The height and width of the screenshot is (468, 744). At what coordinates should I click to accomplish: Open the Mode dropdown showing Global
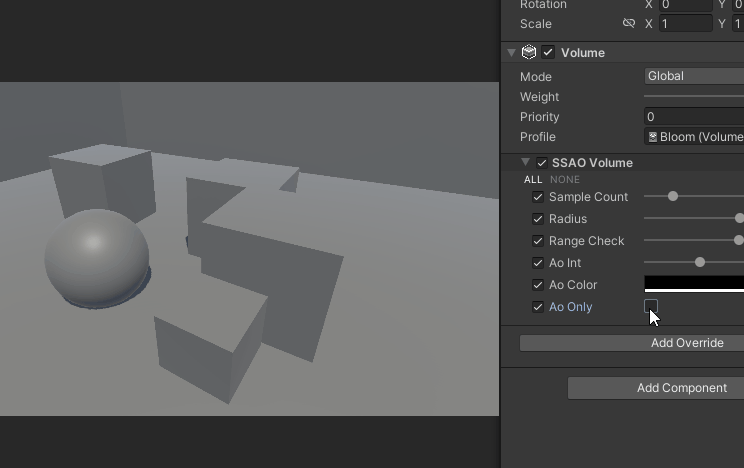pos(694,76)
